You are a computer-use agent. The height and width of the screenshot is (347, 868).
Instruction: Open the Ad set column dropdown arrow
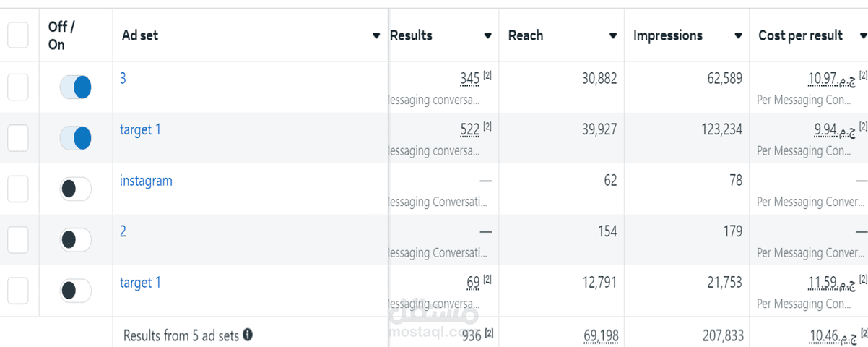pos(376,35)
